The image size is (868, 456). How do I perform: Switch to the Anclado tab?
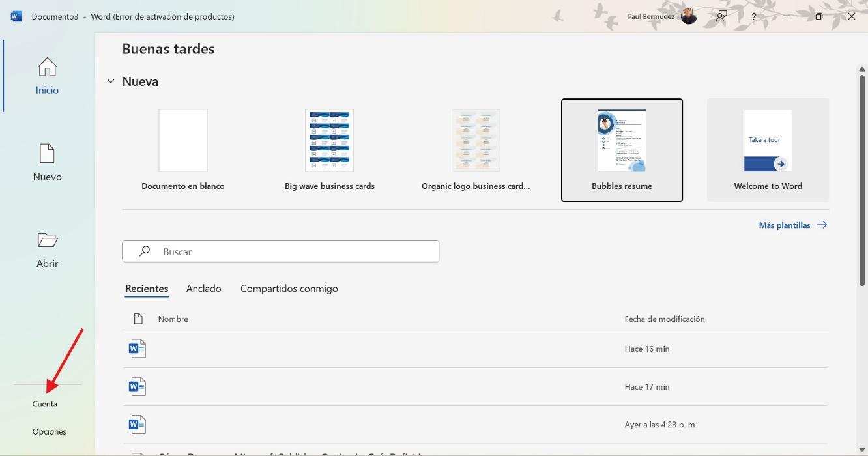point(203,288)
